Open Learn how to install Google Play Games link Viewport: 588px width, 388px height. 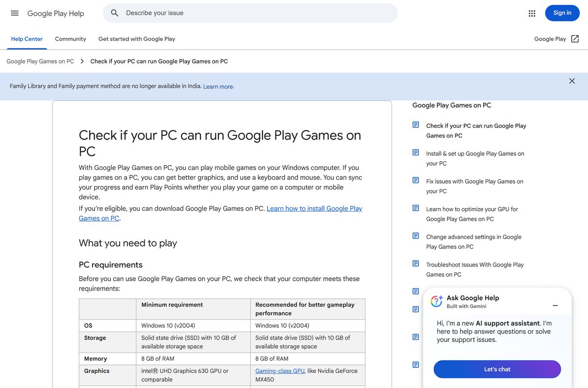click(x=220, y=214)
